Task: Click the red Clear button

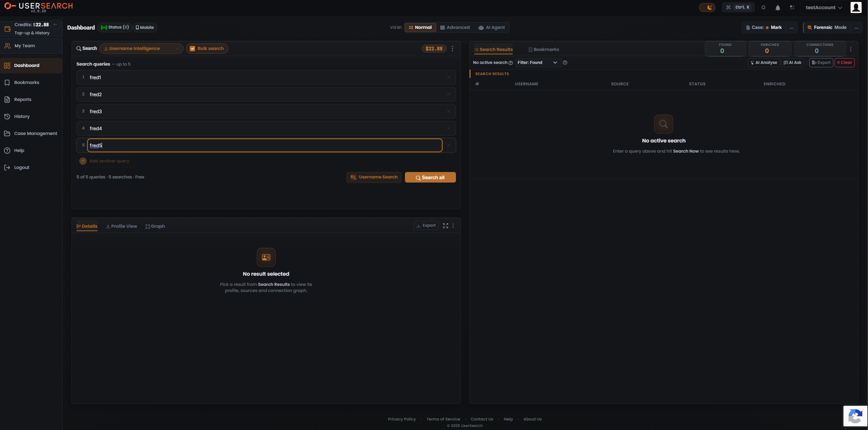Action: 845,63
